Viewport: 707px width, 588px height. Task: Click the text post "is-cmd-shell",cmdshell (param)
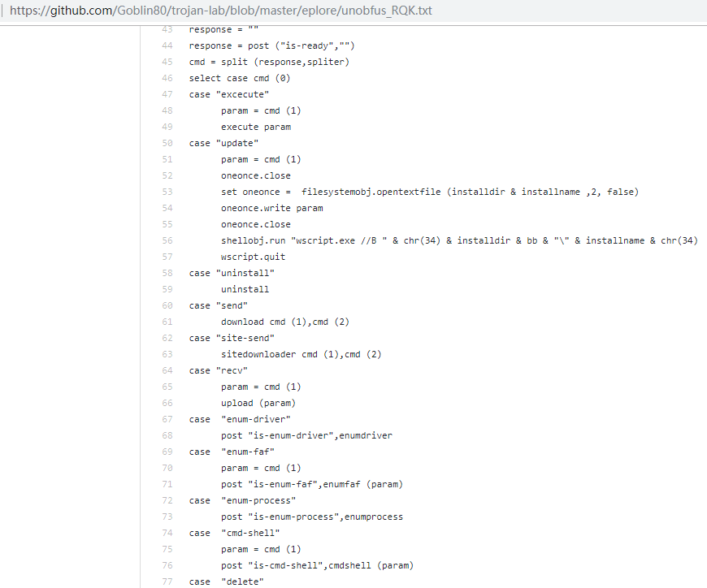coord(318,565)
